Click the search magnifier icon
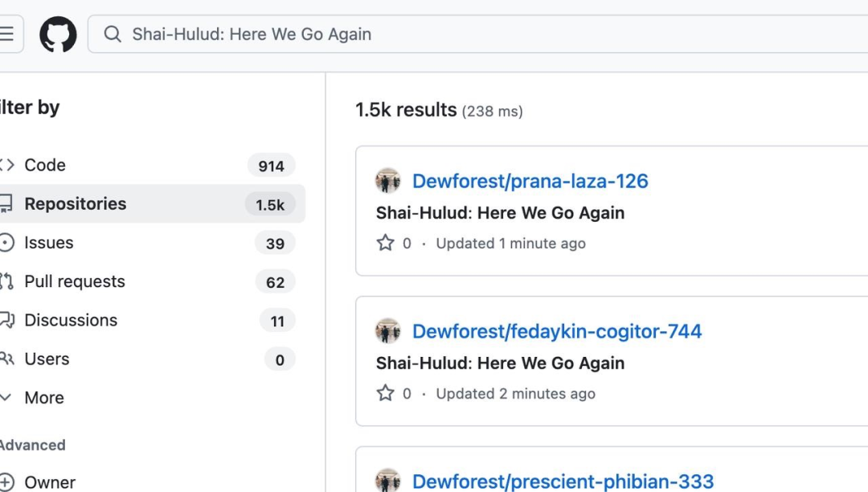The width and height of the screenshot is (868, 492). point(113,35)
